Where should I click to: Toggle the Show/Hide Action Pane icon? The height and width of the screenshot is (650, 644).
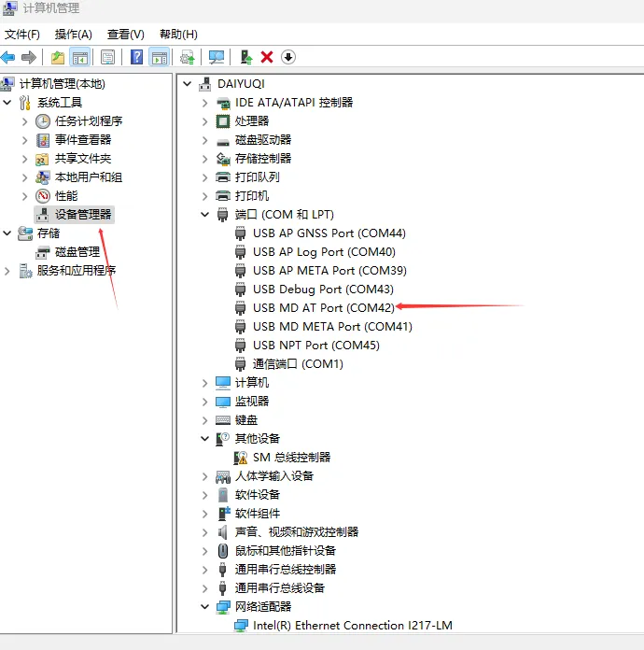click(160, 57)
